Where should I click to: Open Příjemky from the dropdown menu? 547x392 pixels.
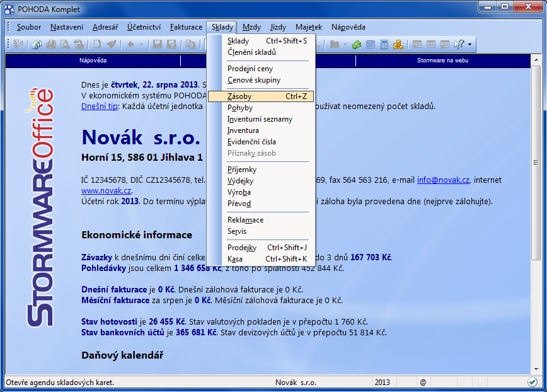(242, 170)
